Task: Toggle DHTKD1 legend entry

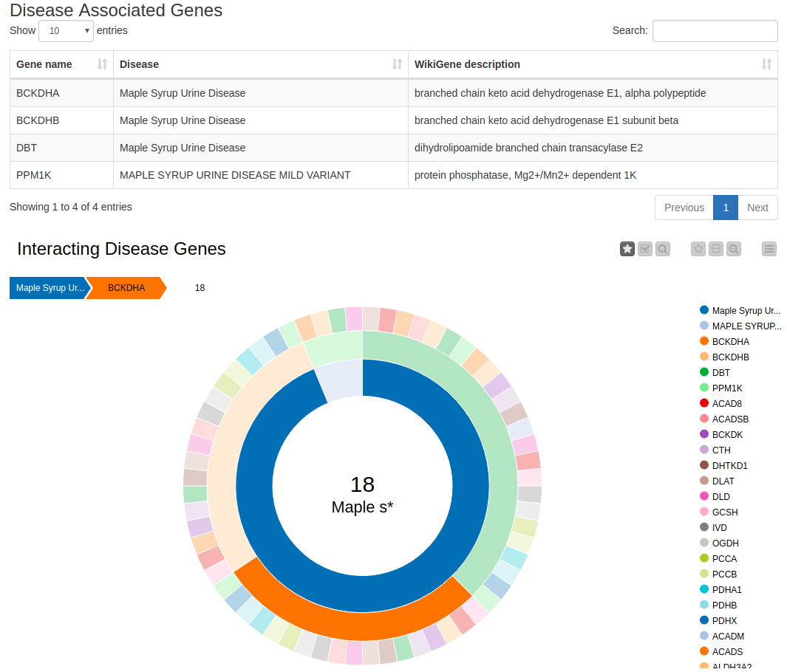Action: pyautogui.click(x=723, y=466)
